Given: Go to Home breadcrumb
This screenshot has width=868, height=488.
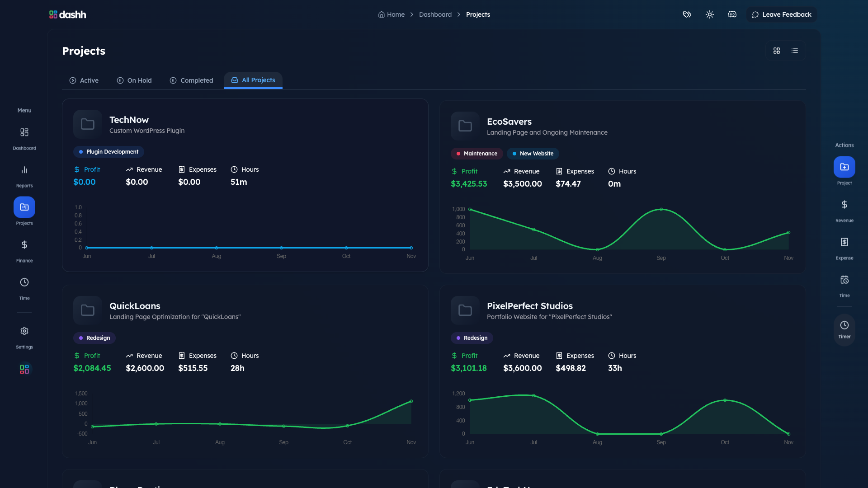Looking at the screenshot, I should (392, 14).
